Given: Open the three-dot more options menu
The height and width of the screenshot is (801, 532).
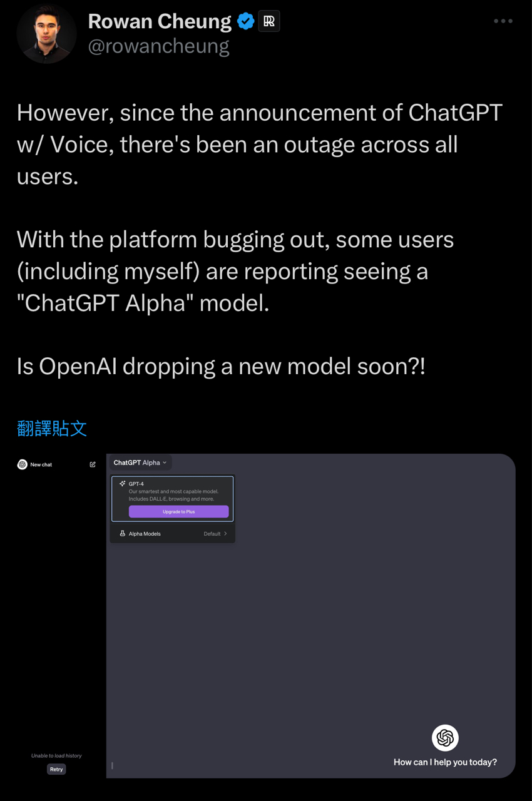Looking at the screenshot, I should pos(503,21).
